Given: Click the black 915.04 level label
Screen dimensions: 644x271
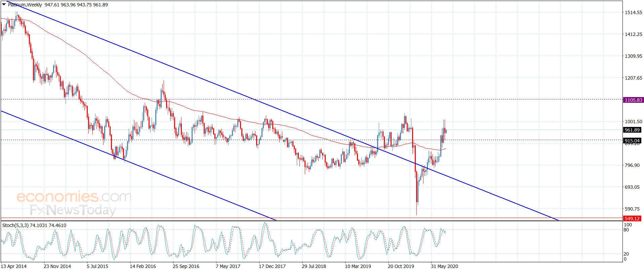Looking at the screenshot, I should click(632, 141).
